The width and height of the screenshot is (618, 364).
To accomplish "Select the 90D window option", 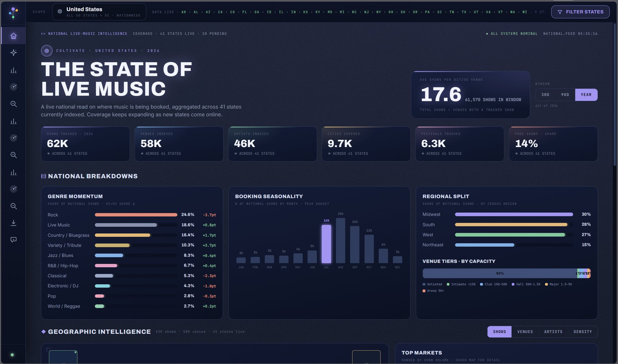I will tap(565, 95).
